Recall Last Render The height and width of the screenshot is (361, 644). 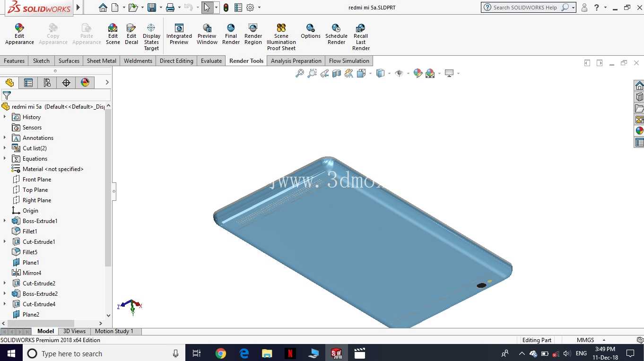tap(361, 37)
